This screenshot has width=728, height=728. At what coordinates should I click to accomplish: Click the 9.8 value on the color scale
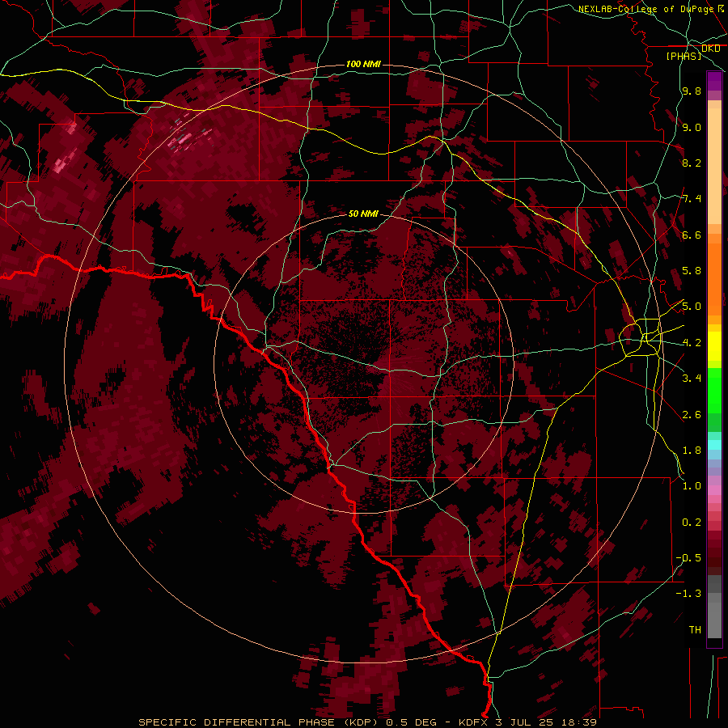tap(692, 91)
